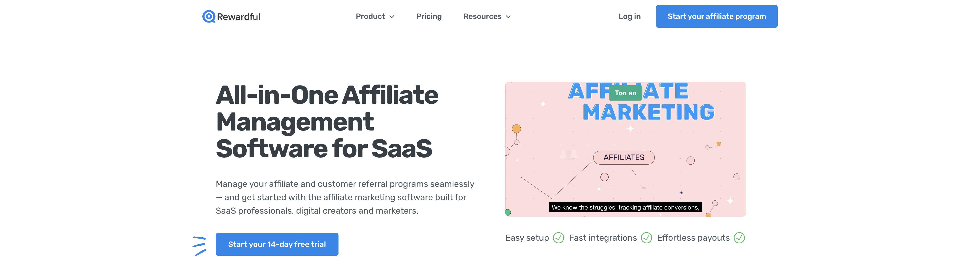The height and width of the screenshot is (273, 980).
Task: Click the All-in-One Affiliate Management headline
Action: click(x=327, y=121)
